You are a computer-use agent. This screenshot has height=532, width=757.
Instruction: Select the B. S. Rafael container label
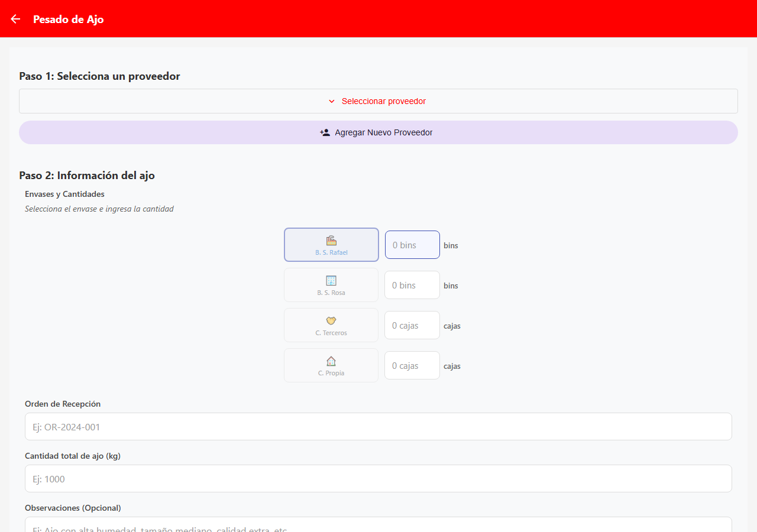coord(331,252)
